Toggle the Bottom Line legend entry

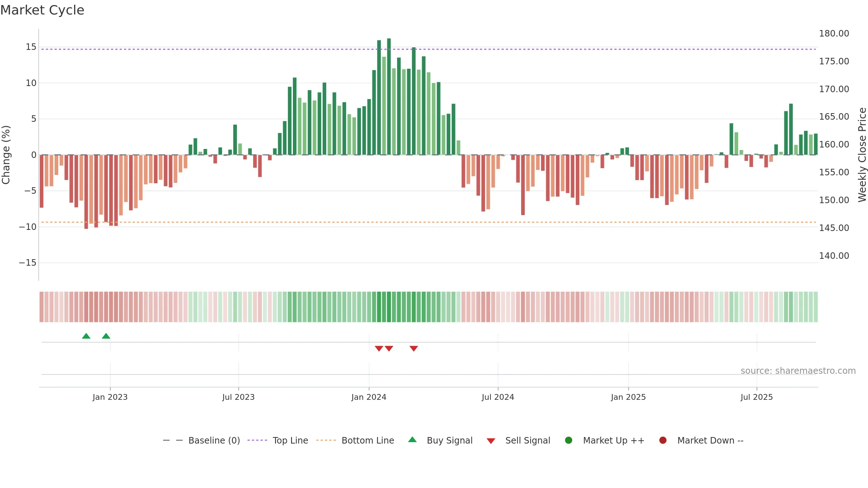point(355,440)
